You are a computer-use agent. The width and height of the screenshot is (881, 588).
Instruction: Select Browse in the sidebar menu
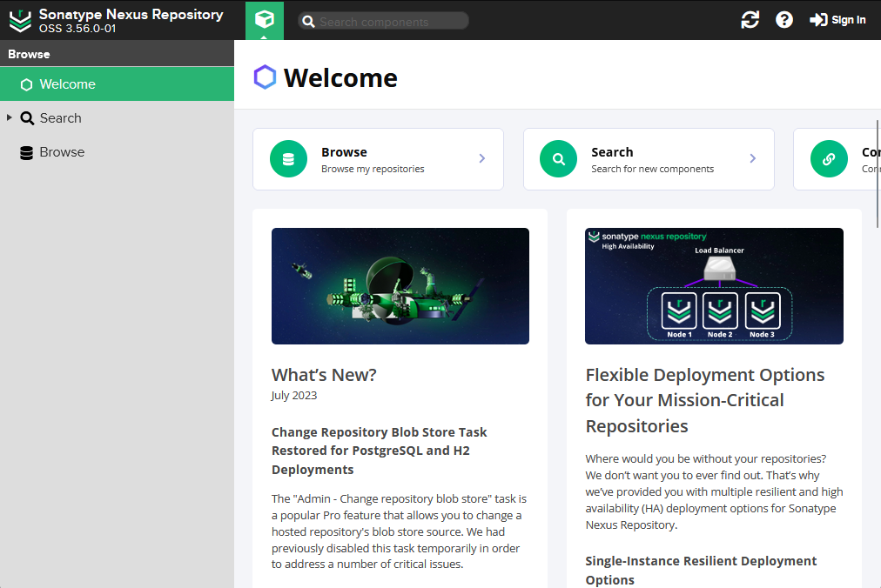point(117,152)
